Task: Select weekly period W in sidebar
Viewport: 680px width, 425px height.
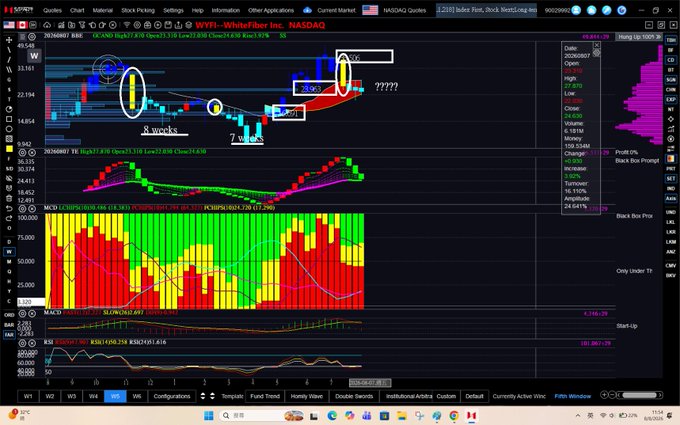Action: pos(9,252)
